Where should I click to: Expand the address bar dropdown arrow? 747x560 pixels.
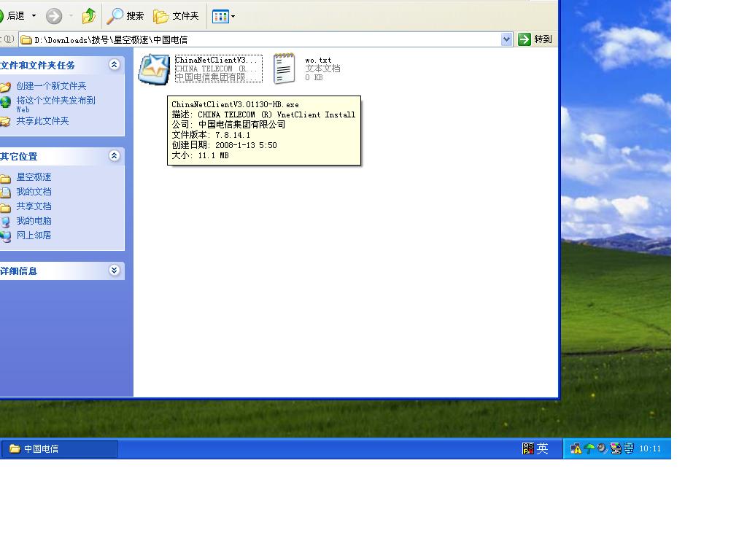[x=507, y=39]
